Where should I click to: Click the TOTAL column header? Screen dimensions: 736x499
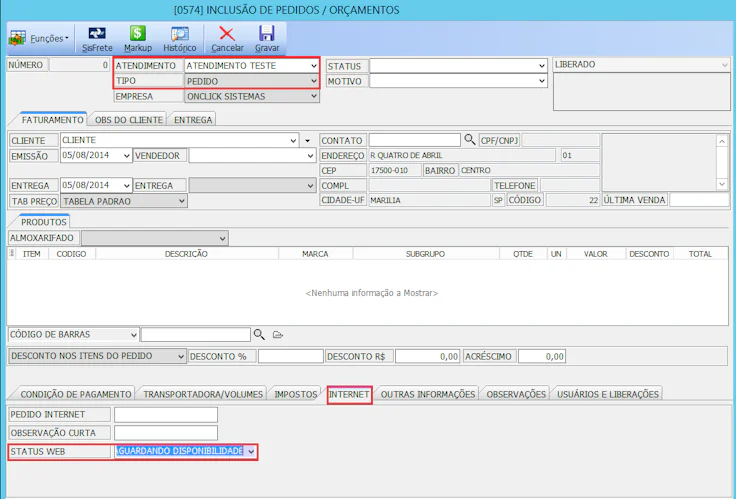[x=700, y=253]
